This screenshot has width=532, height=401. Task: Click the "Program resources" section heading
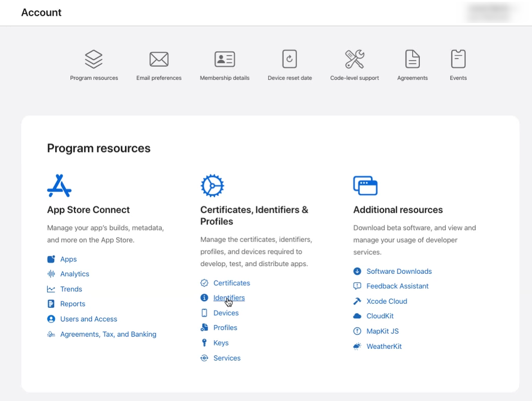pos(99,148)
